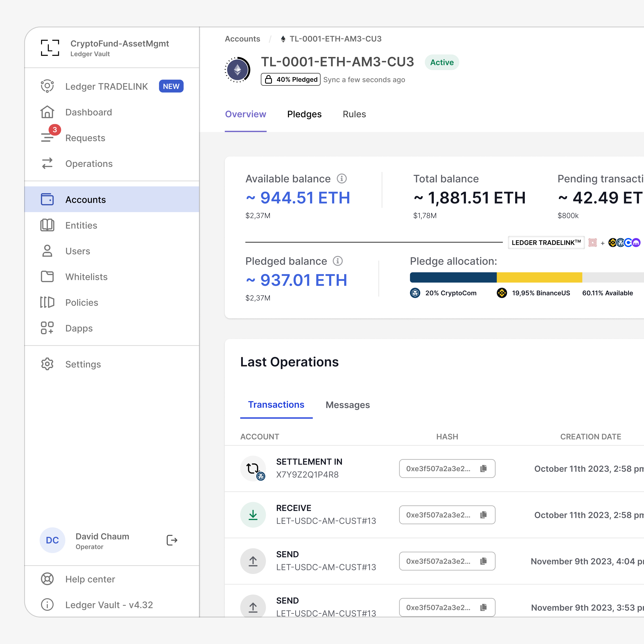Click the BinanceUS yellow segment of the allocation bar
Viewport: 644px width, 644px height.
coord(539,277)
